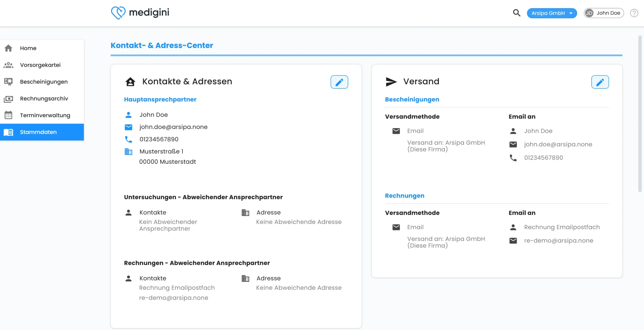Open Rechnungsarchiv from sidebar menu
644x330 pixels.
pos(44,99)
